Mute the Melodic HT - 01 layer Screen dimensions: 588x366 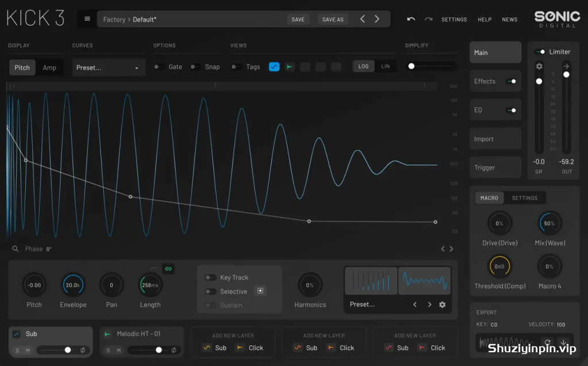119,351
